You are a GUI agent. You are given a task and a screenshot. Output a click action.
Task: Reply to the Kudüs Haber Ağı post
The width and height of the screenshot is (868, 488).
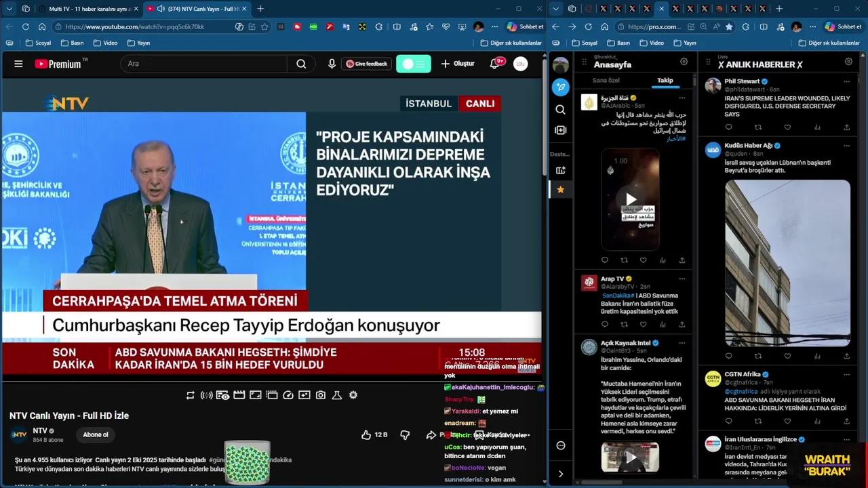[x=729, y=356]
